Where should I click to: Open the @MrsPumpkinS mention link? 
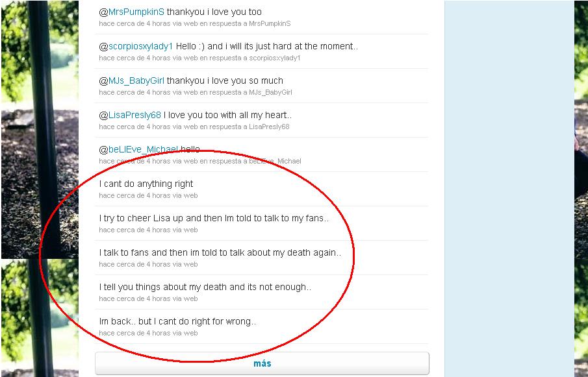[136, 12]
